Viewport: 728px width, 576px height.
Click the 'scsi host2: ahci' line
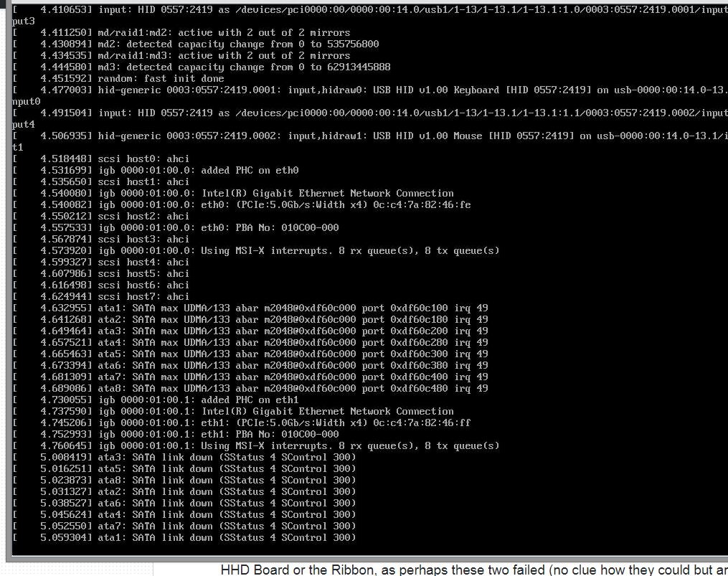pos(100,217)
